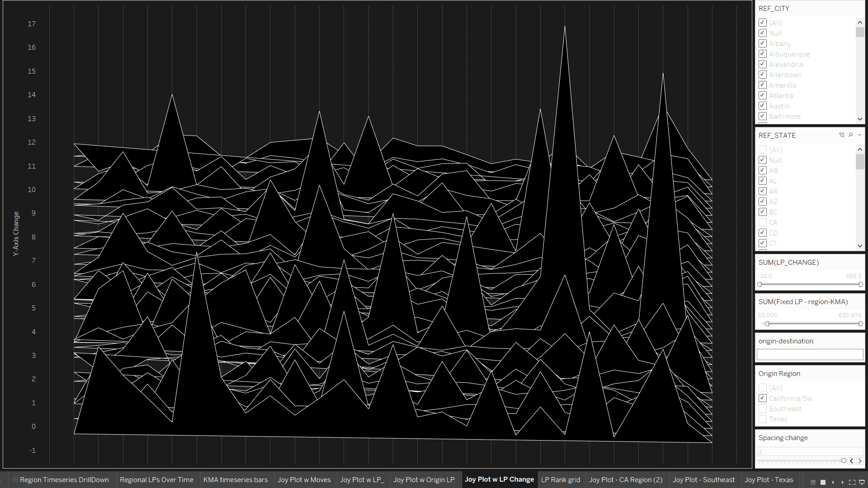This screenshot has width=868, height=488.
Task: Open LP Rank grid tab
Action: coord(561,479)
